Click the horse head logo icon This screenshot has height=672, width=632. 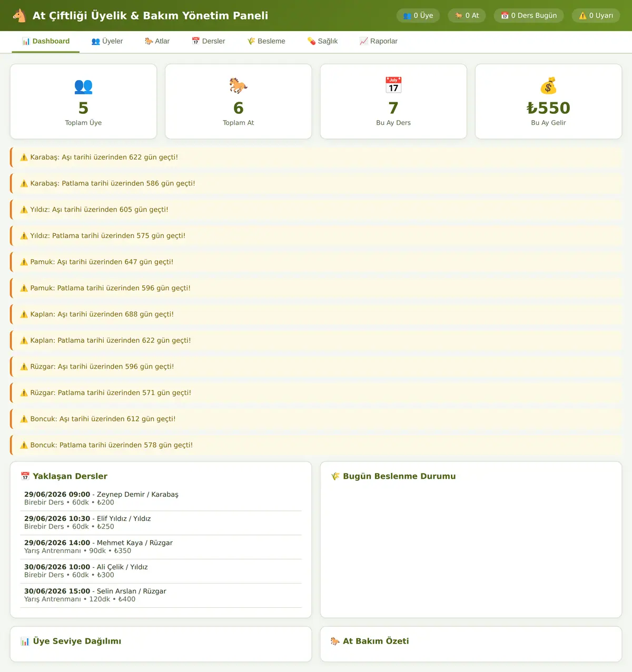(x=19, y=15)
